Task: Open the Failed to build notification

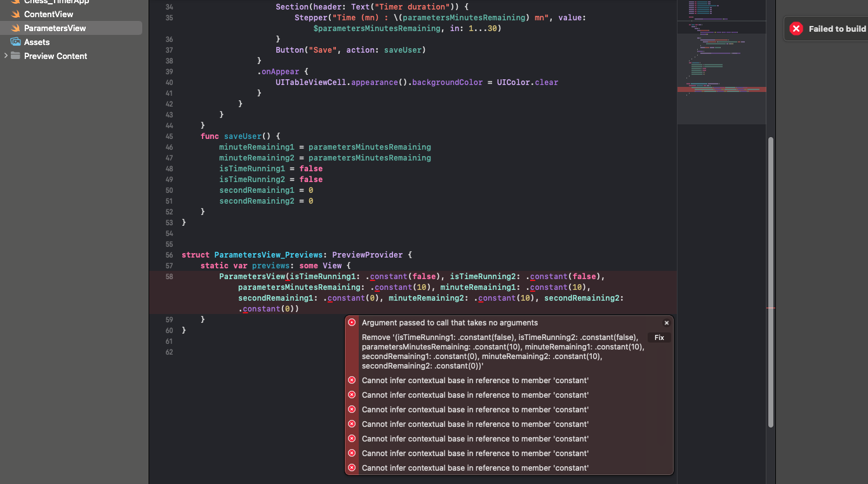Action: point(836,29)
